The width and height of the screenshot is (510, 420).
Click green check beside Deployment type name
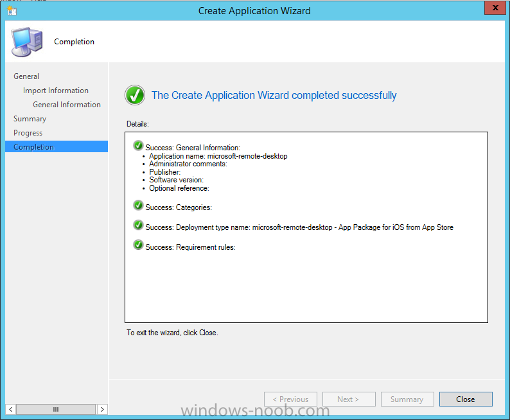[138, 225]
